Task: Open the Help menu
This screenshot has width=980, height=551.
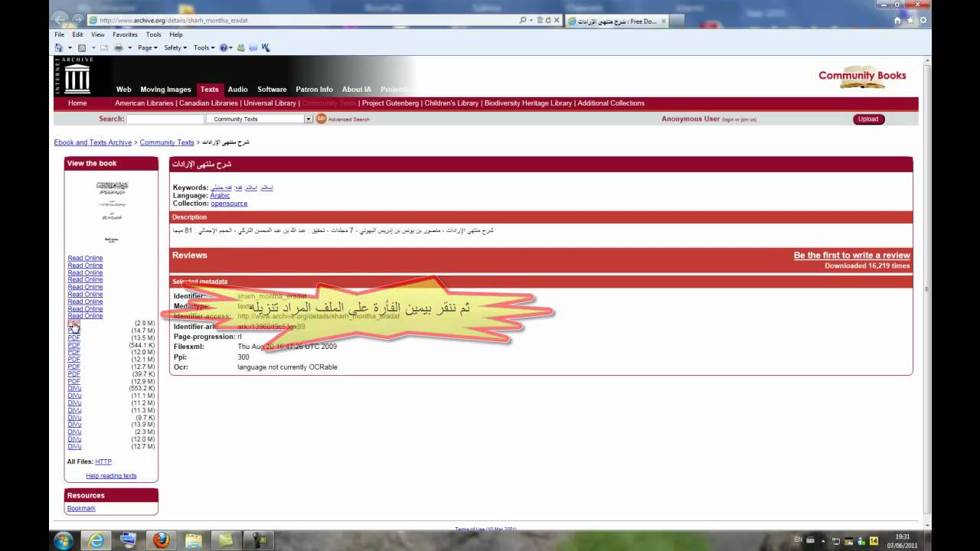Action: (x=176, y=34)
